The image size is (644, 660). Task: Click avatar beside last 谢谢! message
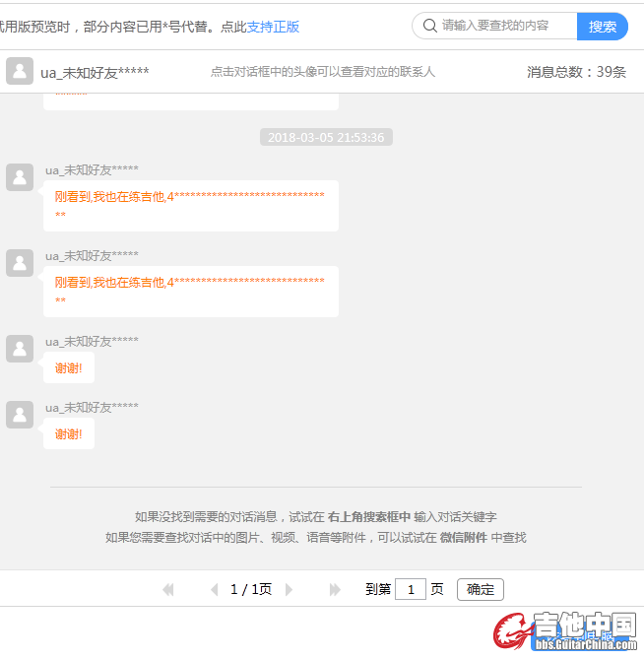click(x=20, y=415)
